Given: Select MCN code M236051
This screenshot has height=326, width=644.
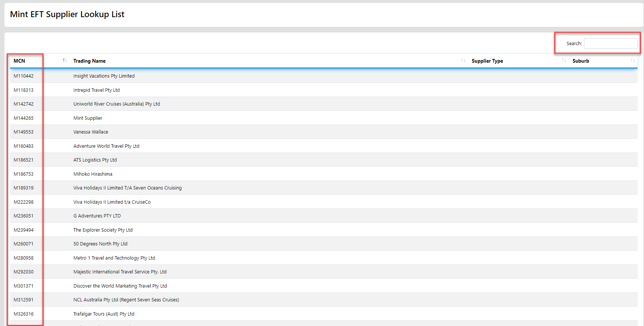Looking at the screenshot, I should [x=23, y=216].
